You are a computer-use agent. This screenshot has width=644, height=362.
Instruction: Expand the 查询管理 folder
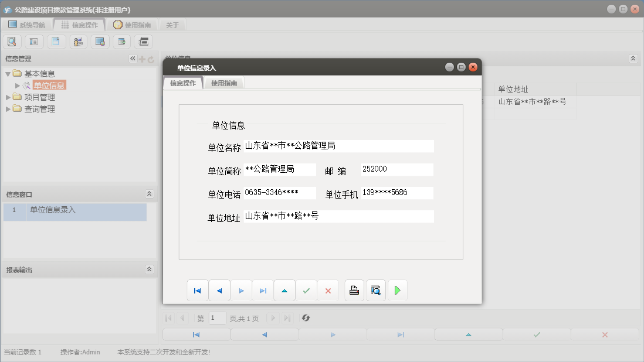click(x=9, y=108)
